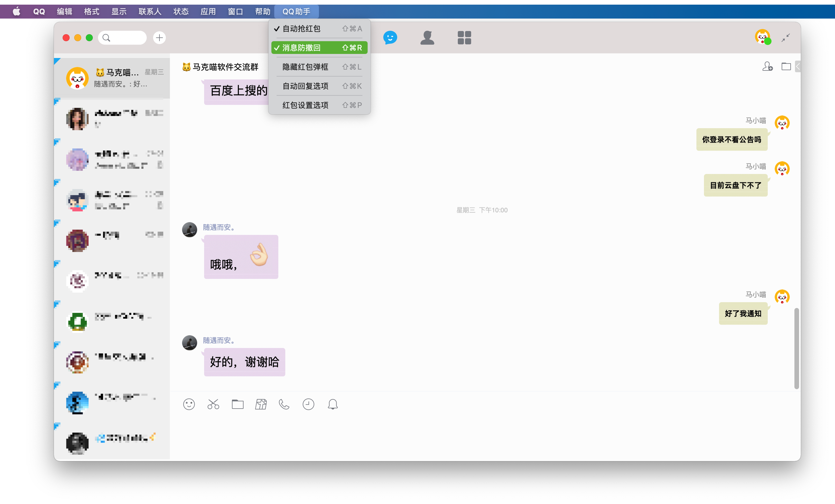
Task: Select 隐藏红包弹框 menu entry
Action: click(319, 67)
